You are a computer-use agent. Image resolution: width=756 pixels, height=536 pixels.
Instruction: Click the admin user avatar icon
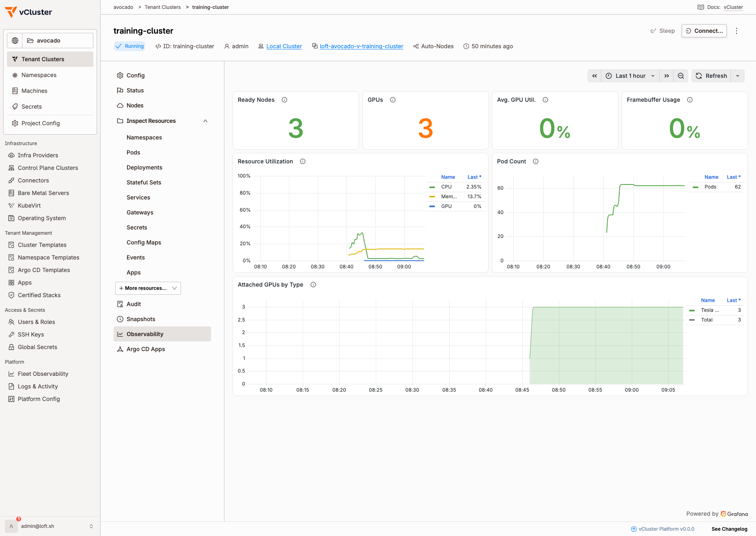[x=11, y=526]
